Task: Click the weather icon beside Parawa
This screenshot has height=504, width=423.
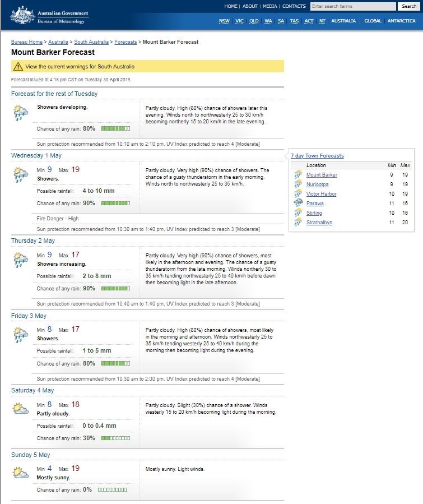Action: tap(298, 203)
